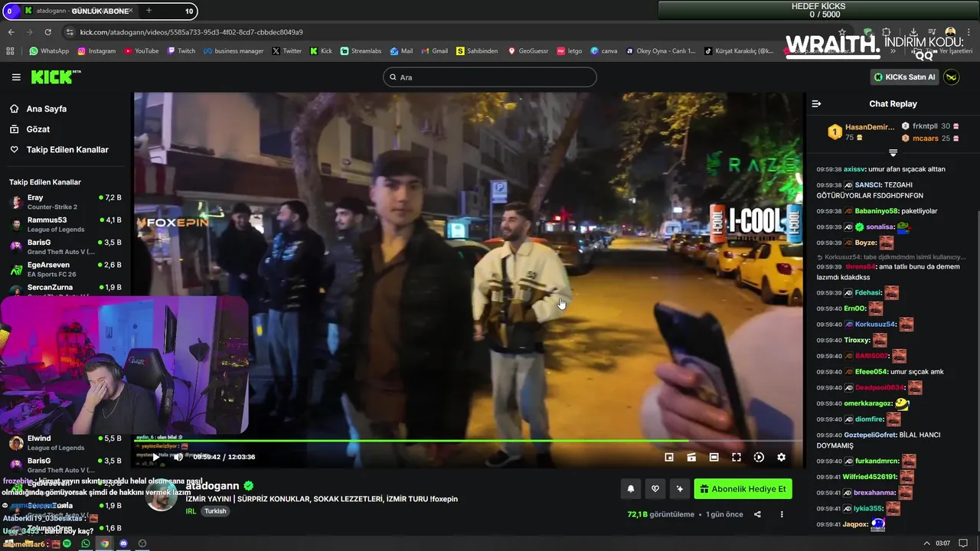The width and height of the screenshot is (980, 551).
Task: Click username Wilfried4526191 in chat
Action: (871, 477)
